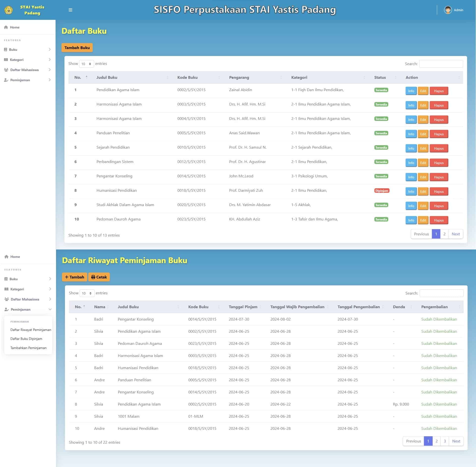The height and width of the screenshot is (467, 476).
Task: Click the Kategori book icon in lower sidebar
Action: [x=6, y=289]
